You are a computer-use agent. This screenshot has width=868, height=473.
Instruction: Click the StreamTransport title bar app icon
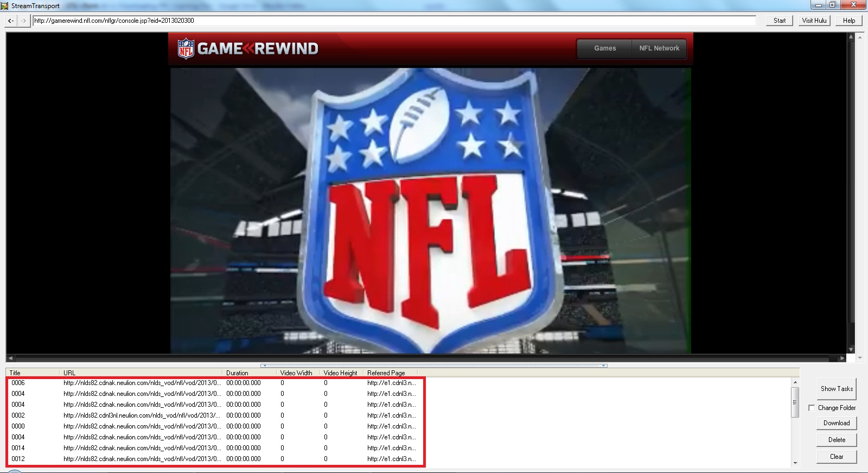(5, 5)
